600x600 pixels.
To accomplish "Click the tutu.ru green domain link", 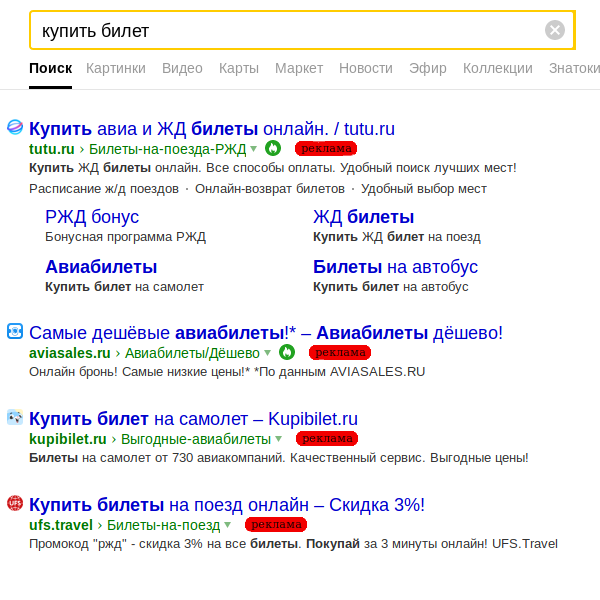I will click(x=52, y=149).
